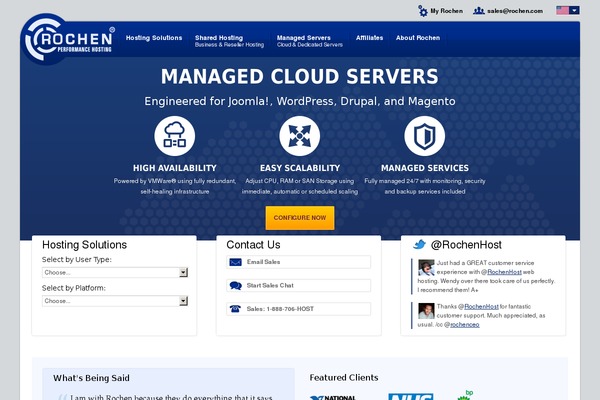Image resolution: width=600 pixels, height=400 pixels.
Task: Open the Managed Servers menu
Action: (310, 41)
